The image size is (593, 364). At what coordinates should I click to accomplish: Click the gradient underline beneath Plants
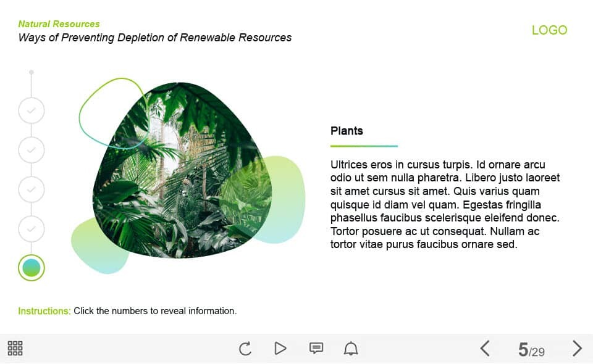(364, 146)
